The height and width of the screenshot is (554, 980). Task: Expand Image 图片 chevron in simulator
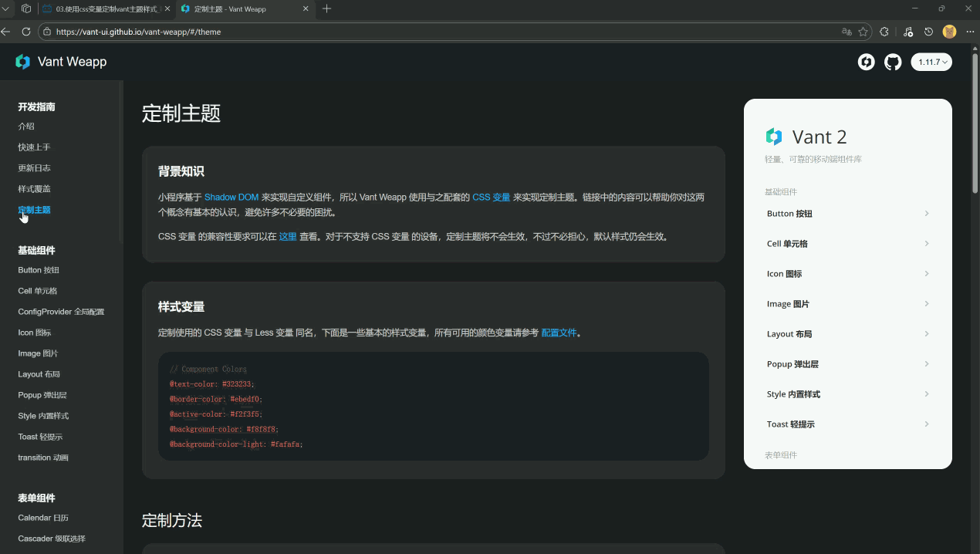click(x=927, y=304)
